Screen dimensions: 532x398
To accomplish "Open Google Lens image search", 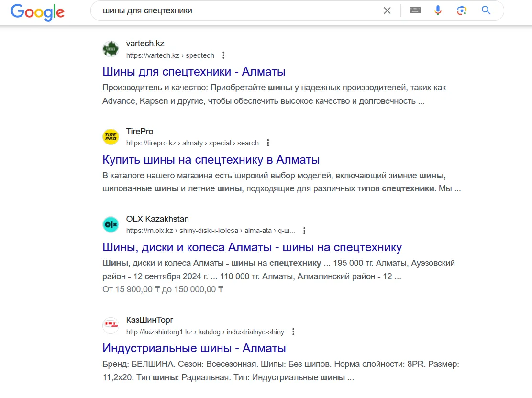I will click(x=462, y=11).
